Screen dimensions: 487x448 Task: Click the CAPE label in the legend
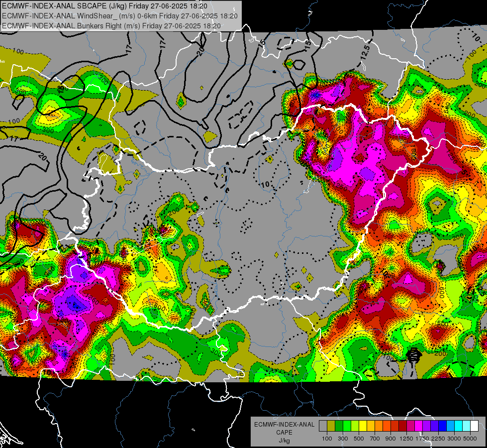click(x=284, y=433)
